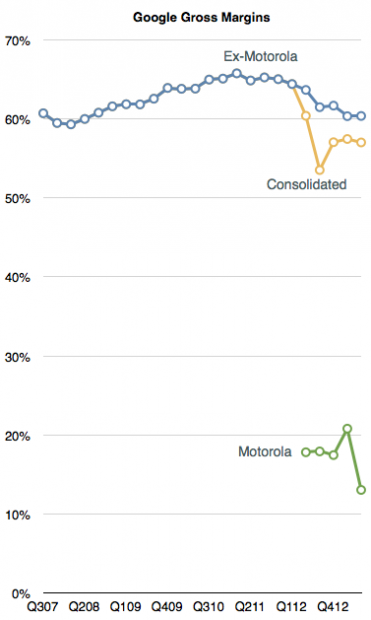Click the Q211 x-axis label
371x620 pixels.
pos(250,607)
